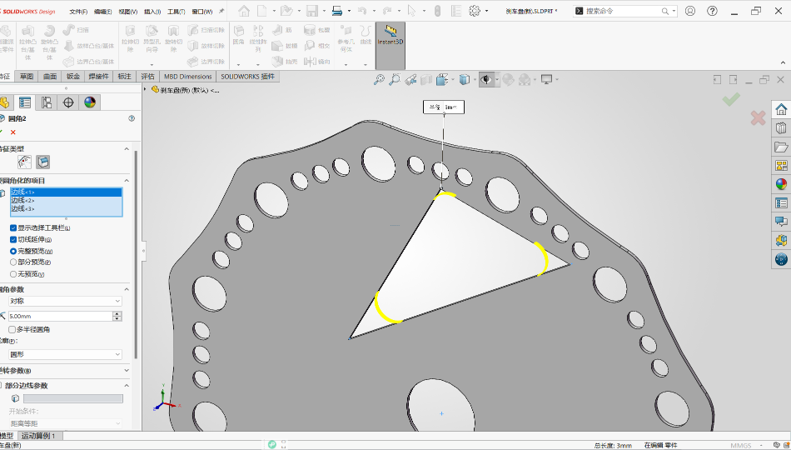Screen dimensions: 791x450
Task: Open SOLIDWORKS Resources home in task pane
Action: [x=781, y=109]
